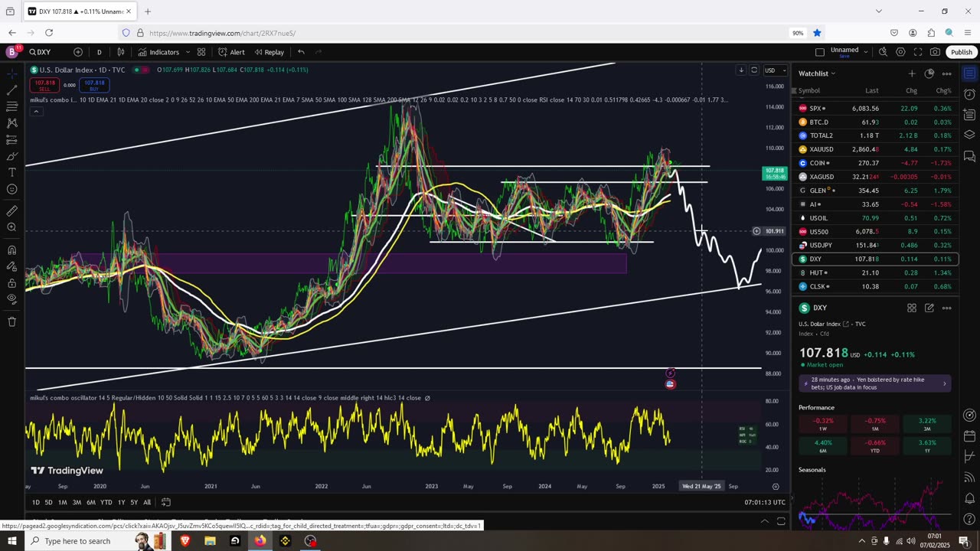The height and width of the screenshot is (551, 980).
Task: Open the Alerts clock sidebar icon
Action: [969, 94]
